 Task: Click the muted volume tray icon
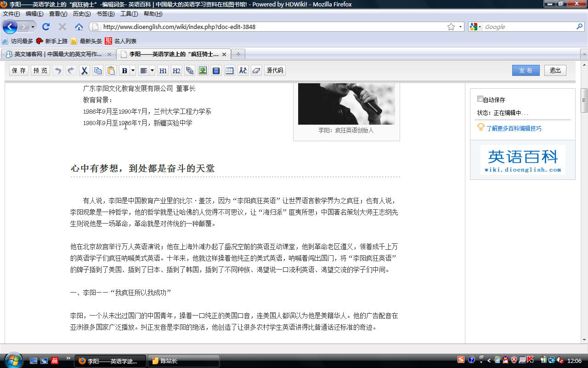tap(560, 360)
